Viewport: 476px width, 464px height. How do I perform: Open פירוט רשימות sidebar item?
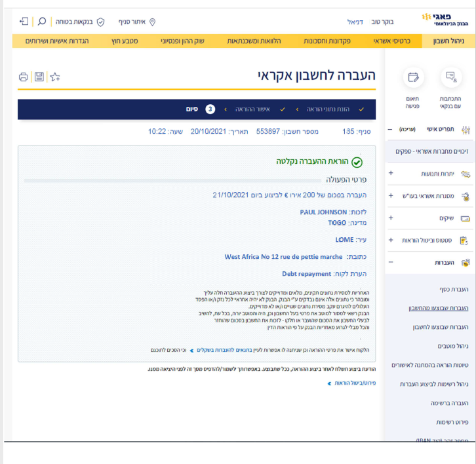click(x=452, y=422)
